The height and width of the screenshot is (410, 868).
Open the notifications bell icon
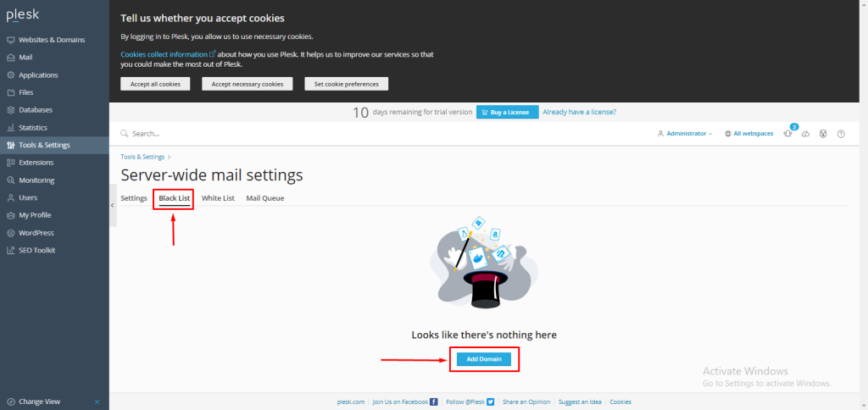tap(787, 133)
